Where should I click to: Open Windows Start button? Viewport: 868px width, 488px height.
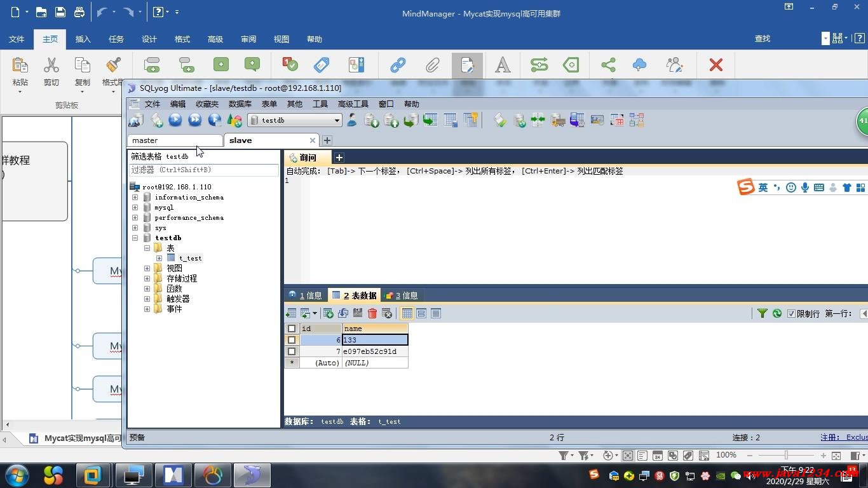[x=16, y=475]
